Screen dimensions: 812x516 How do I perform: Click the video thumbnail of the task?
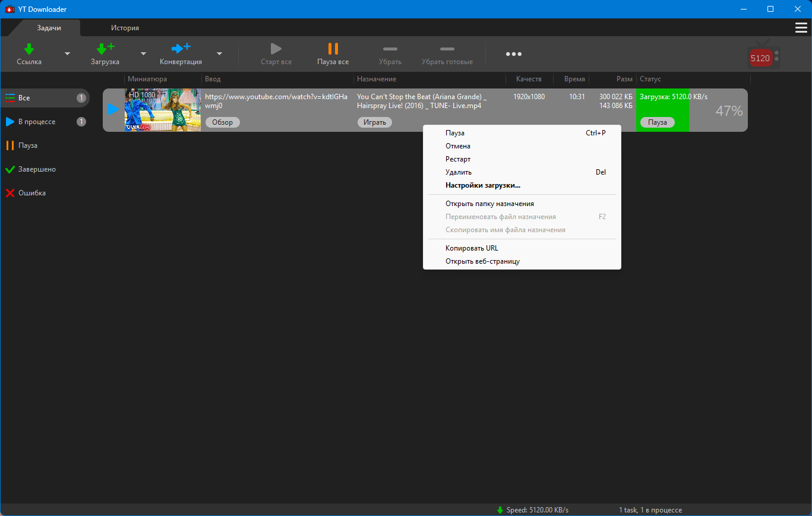pyautogui.click(x=162, y=110)
